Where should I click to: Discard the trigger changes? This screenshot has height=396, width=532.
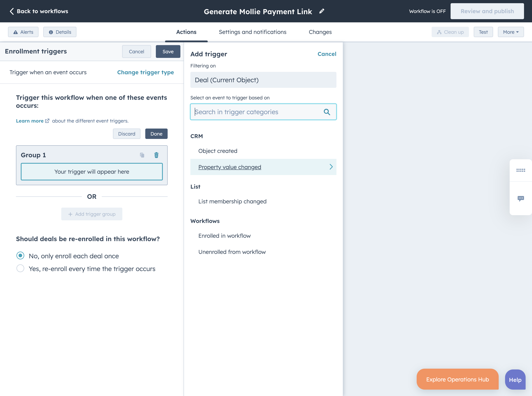[127, 134]
